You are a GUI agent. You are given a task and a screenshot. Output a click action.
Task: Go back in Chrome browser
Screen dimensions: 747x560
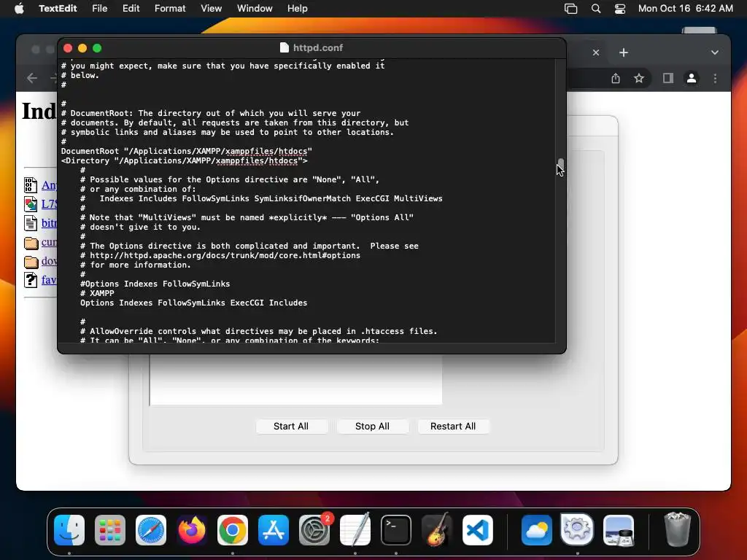32,78
